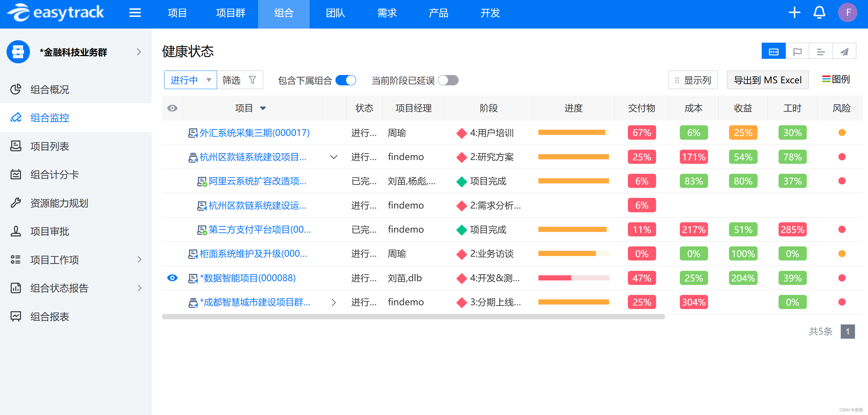868x415 pixels.
Task: Open 阿里云系统扩容改造项 project link
Action: coord(257,181)
